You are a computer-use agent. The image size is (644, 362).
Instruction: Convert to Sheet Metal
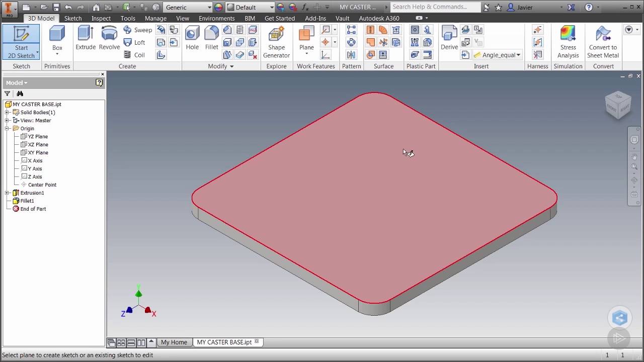(603, 42)
